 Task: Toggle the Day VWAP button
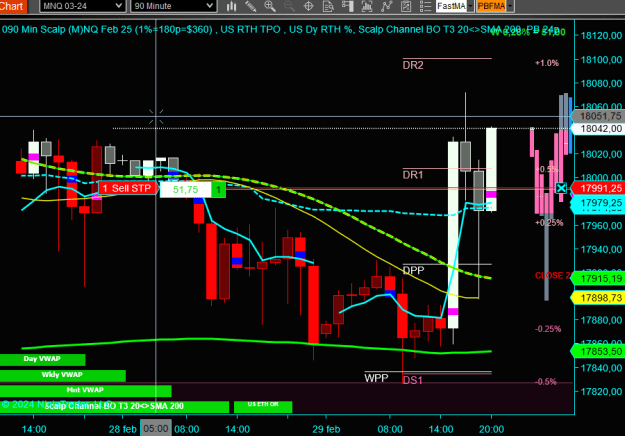click(42, 359)
